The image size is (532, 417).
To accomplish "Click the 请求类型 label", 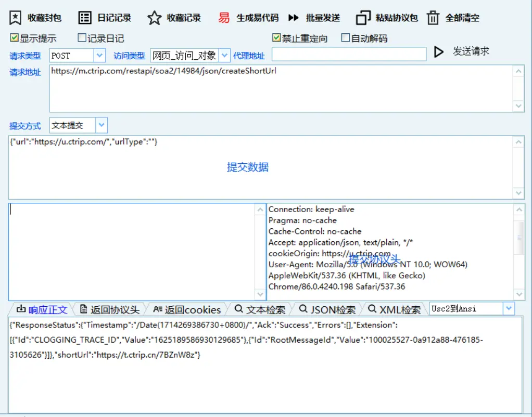I will click(25, 56).
